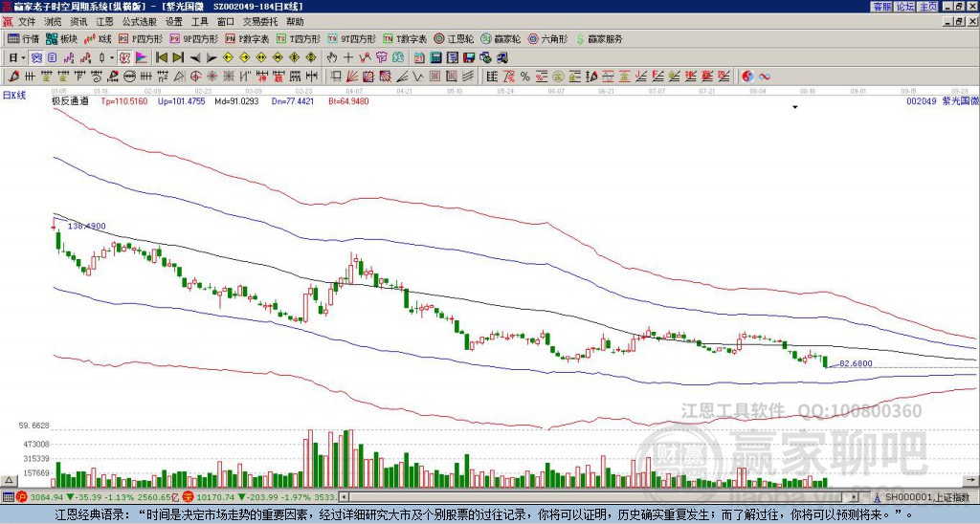Click the 日K线 label
Screen dimensions: 980x524
coord(14,95)
